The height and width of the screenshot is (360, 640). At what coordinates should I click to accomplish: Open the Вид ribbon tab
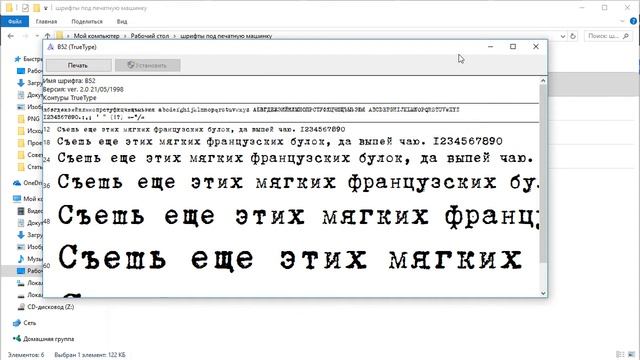point(122,21)
